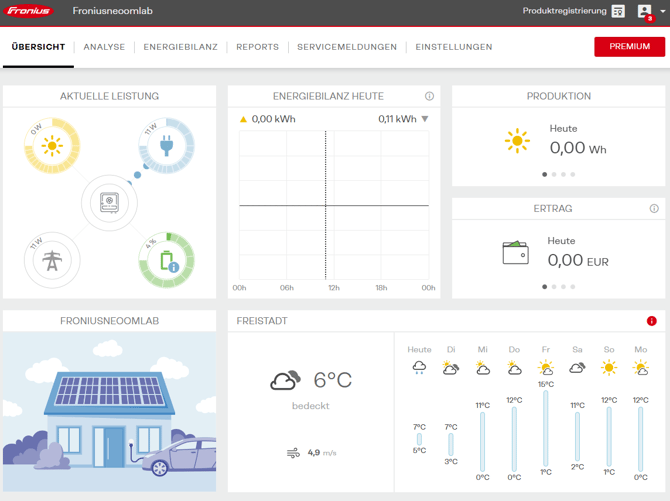Screen dimensions: 670x501
Task: Open the user account menu
Action: pyautogui.click(x=646, y=11)
